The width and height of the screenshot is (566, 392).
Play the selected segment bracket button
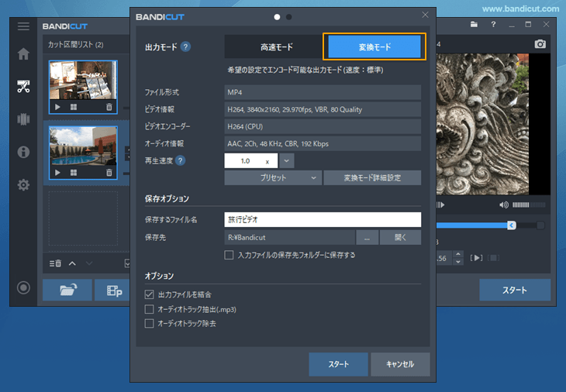[476, 258]
